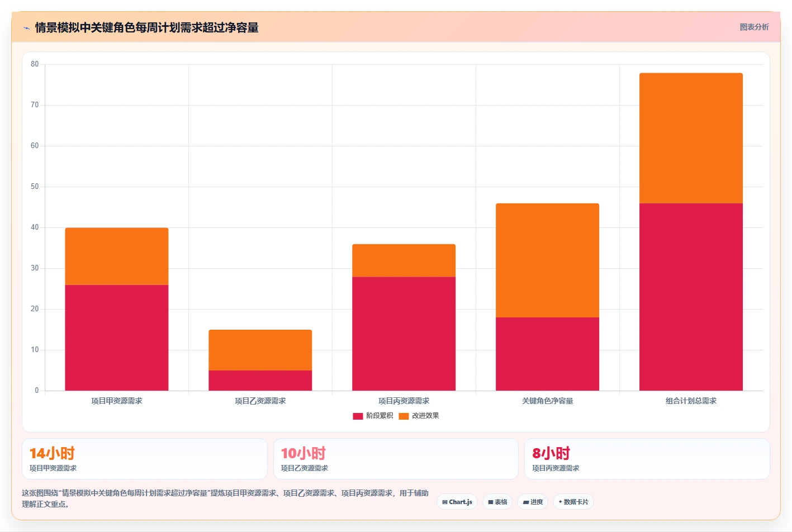Click the y-axis tick label 0
This screenshot has height=532, width=792.
[37, 391]
